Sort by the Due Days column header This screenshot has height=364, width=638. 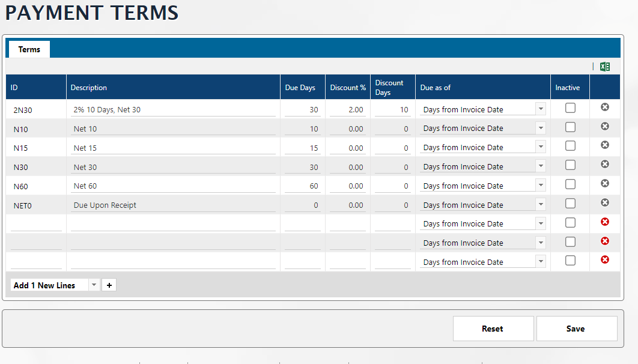coord(300,88)
